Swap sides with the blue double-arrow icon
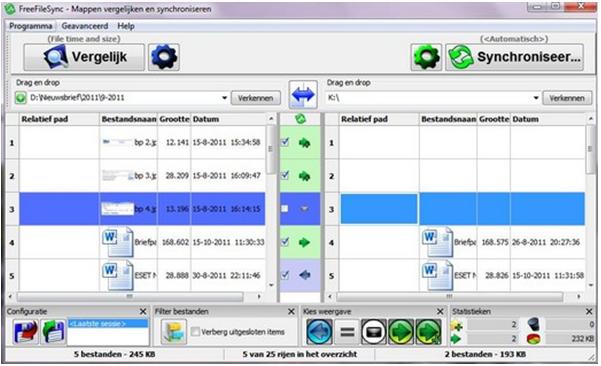 (x=303, y=94)
